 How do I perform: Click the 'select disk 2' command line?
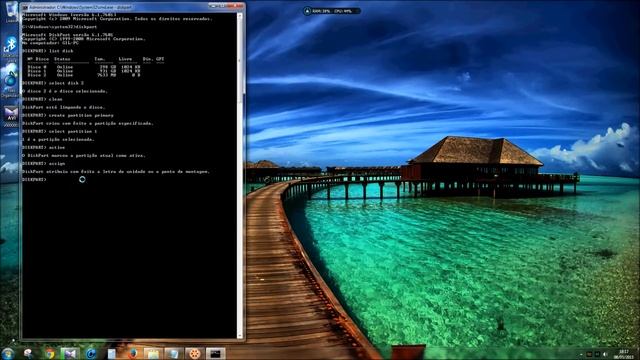point(53,83)
